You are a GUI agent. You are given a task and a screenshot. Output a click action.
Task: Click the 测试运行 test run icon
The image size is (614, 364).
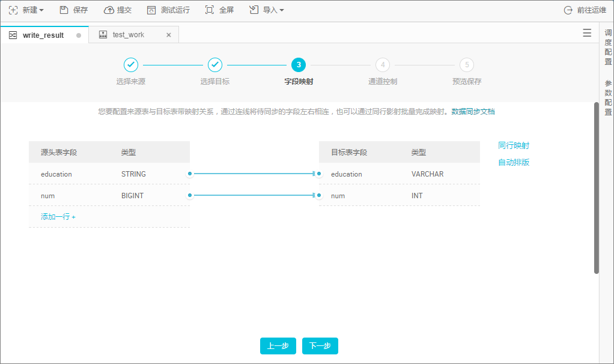pos(151,10)
